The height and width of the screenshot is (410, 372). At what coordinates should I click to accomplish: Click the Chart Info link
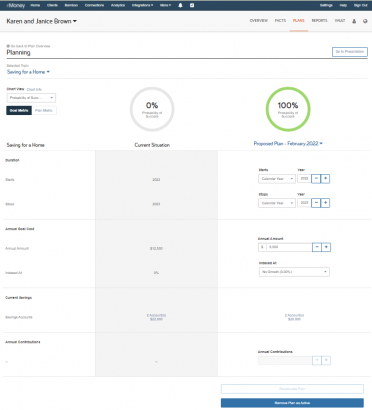pyautogui.click(x=34, y=90)
